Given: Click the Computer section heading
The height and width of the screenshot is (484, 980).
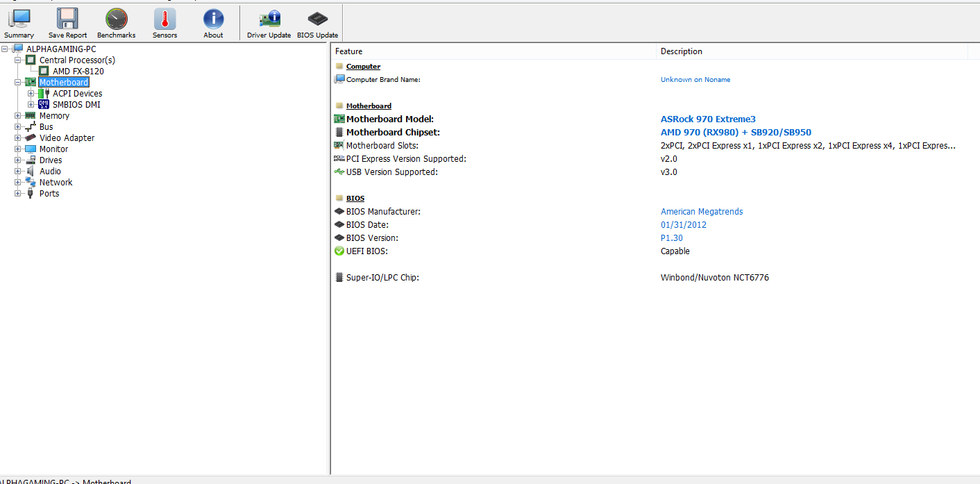Looking at the screenshot, I should click(x=363, y=66).
